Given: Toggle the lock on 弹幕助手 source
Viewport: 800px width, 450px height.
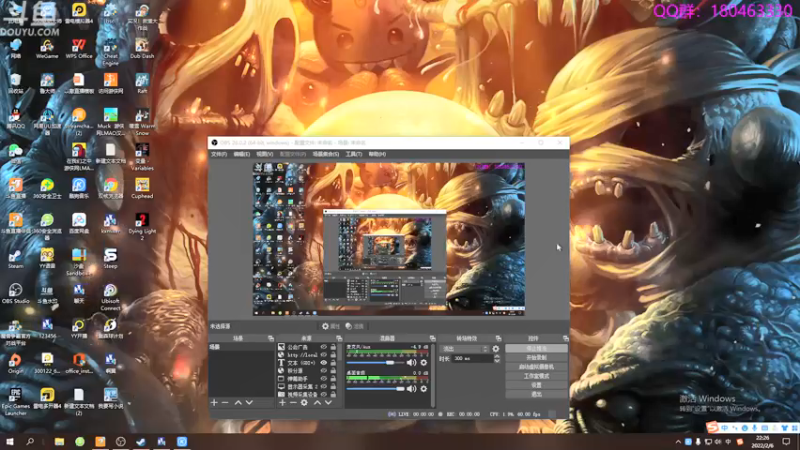Looking at the screenshot, I should (x=333, y=379).
